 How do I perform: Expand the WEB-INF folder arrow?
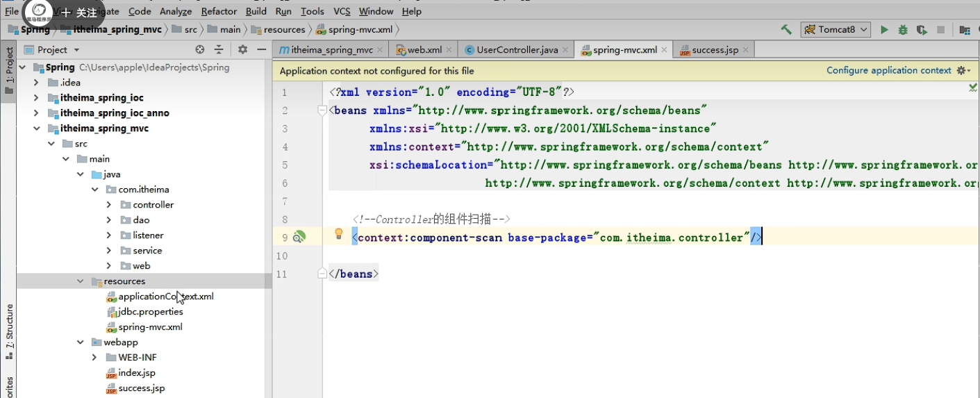pyautogui.click(x=94, y=358)
